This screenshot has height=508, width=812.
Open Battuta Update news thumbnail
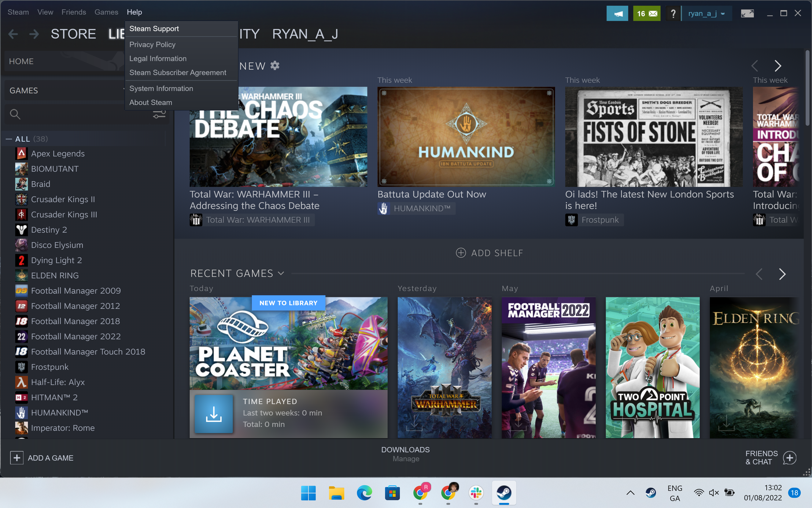(x=466, y=137)
